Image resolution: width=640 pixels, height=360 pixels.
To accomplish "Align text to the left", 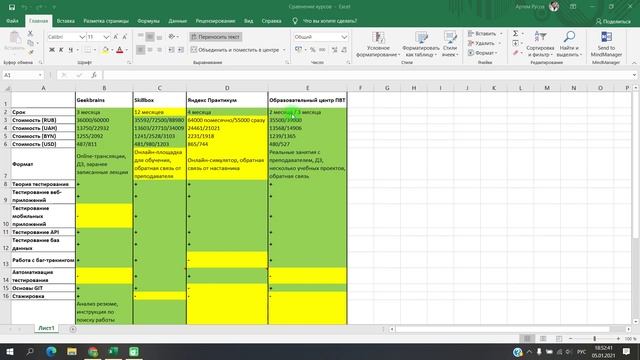I will pos(140,50).
